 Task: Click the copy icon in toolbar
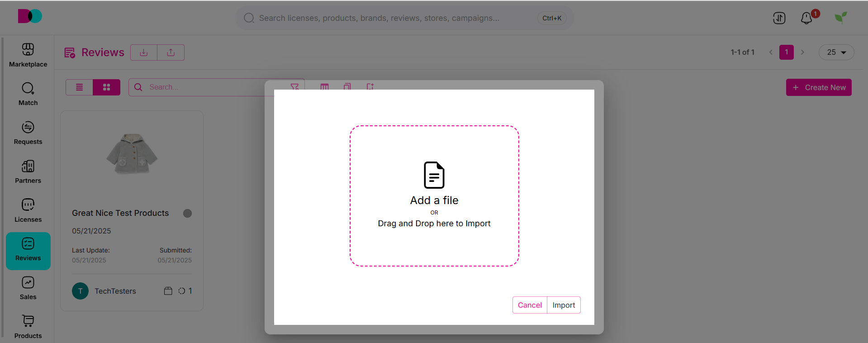tap(347, 86)
